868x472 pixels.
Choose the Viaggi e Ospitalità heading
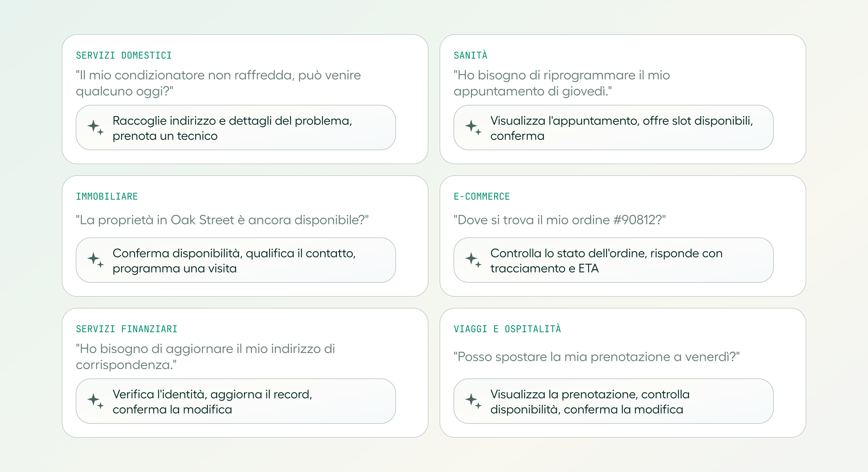(x=507, y=329)
